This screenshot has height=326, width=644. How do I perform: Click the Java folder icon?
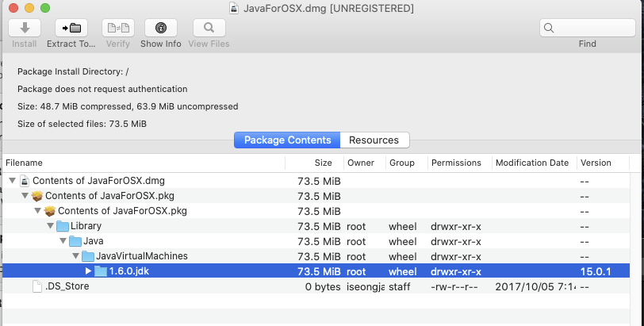tap(75, 241)
